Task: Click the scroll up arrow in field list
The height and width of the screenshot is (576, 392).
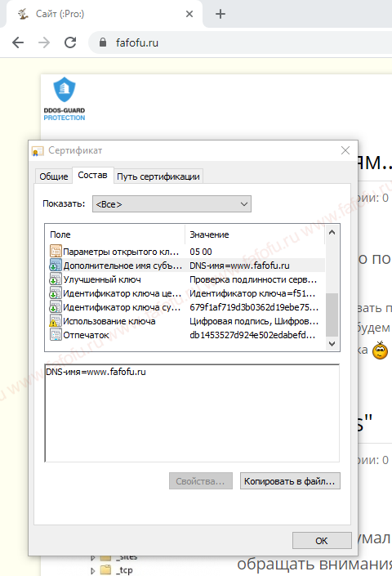Action: click(332, 232)
